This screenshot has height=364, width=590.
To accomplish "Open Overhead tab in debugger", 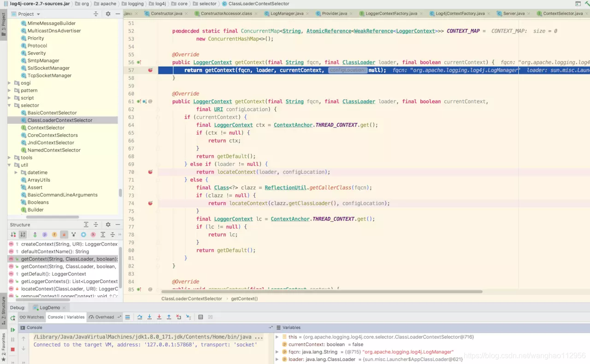I will (102, 317).
